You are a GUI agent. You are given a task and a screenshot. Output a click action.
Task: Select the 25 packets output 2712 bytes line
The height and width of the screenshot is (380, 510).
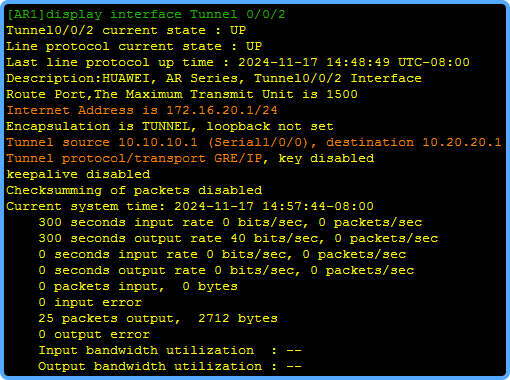point(158,318)
